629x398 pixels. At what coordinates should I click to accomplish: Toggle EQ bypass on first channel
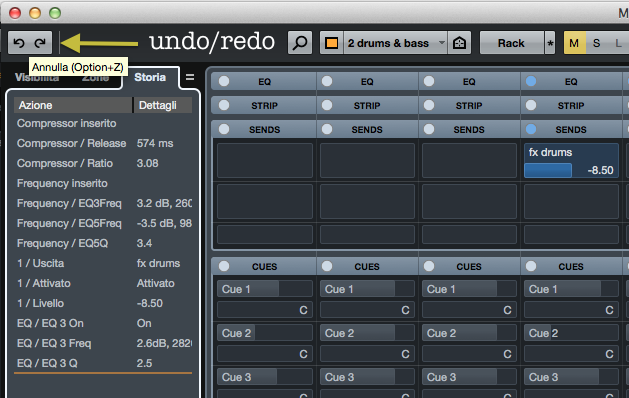pyautogui.click(x=224, y=81)
